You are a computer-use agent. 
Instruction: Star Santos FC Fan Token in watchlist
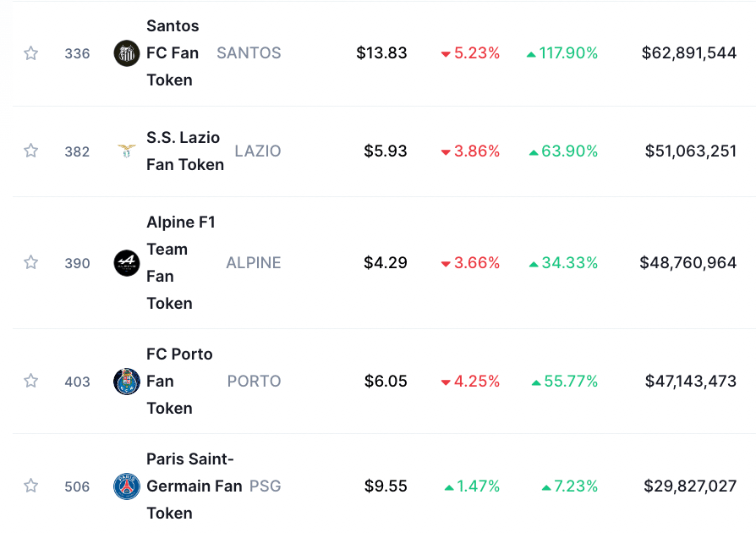pos(30,53)
